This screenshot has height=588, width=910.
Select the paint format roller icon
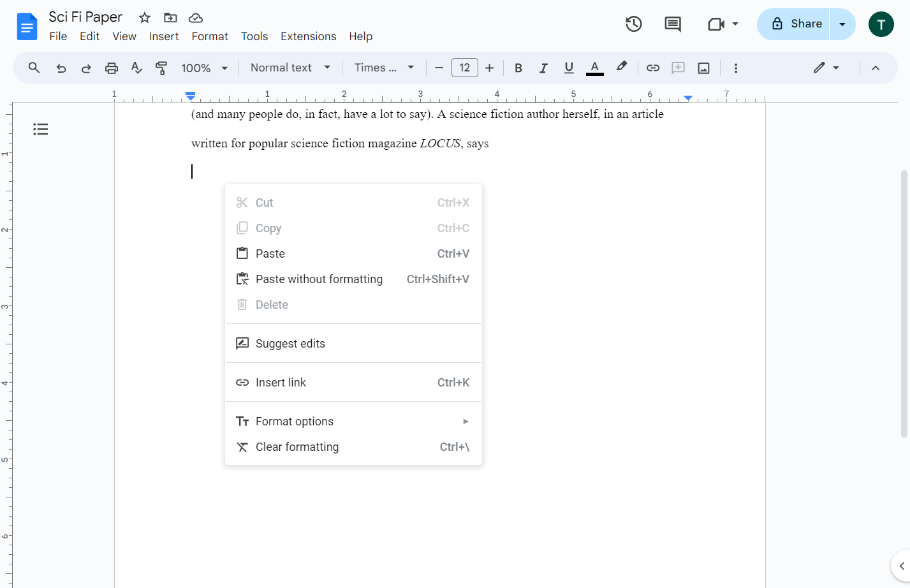pyautogui.click(x=161, y=68)
